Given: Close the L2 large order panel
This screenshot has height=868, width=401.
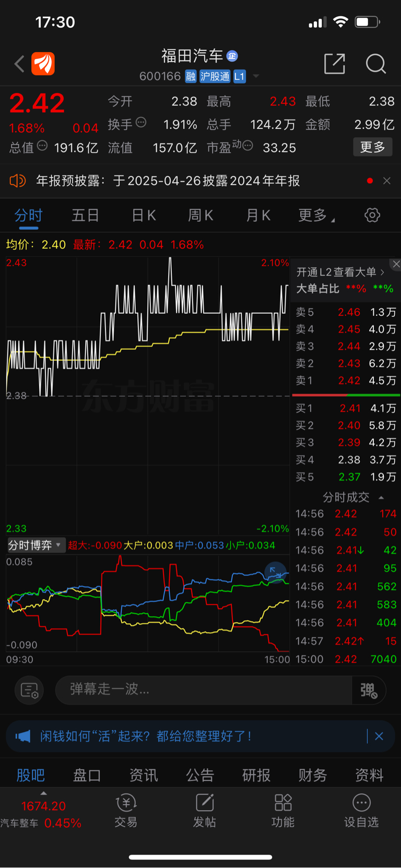Looking at the screenshot, I should (396, 264).
